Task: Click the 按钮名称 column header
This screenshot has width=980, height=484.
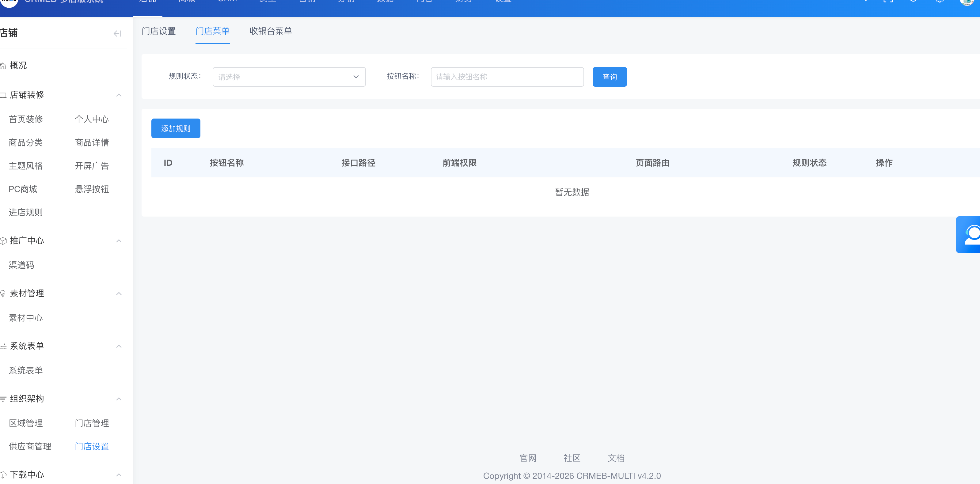Action: coord(227,163)
